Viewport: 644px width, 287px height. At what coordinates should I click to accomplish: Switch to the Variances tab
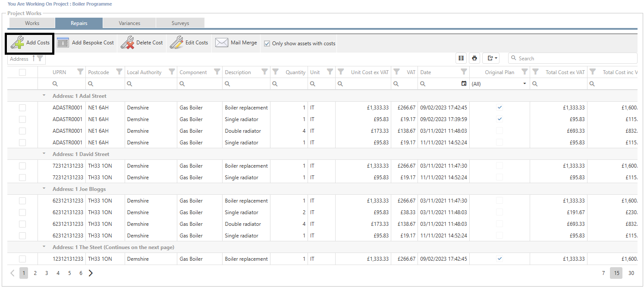[129, 23]
